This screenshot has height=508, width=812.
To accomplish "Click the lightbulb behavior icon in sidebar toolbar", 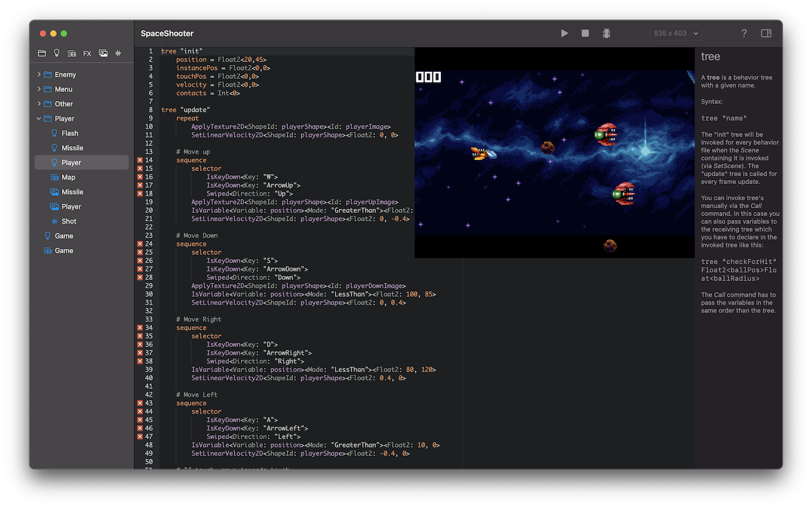I will pos(56,53).
